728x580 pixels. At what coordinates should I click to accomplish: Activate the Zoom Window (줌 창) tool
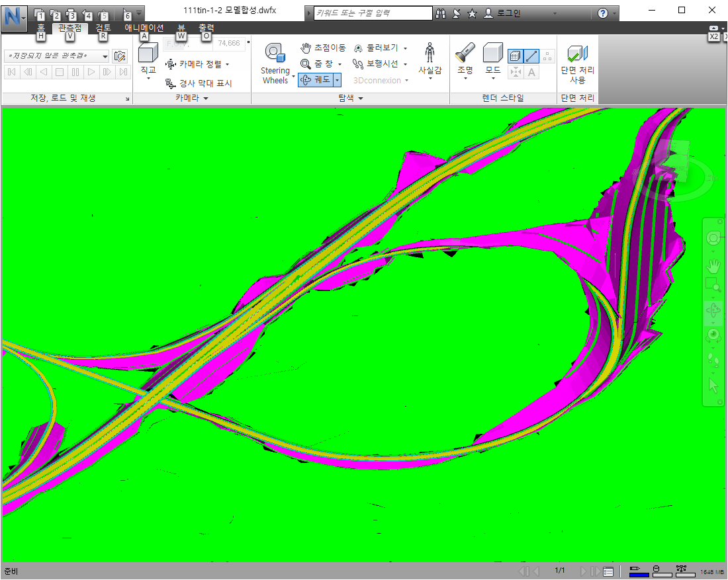pyautogui.click(x=321, y=63)
